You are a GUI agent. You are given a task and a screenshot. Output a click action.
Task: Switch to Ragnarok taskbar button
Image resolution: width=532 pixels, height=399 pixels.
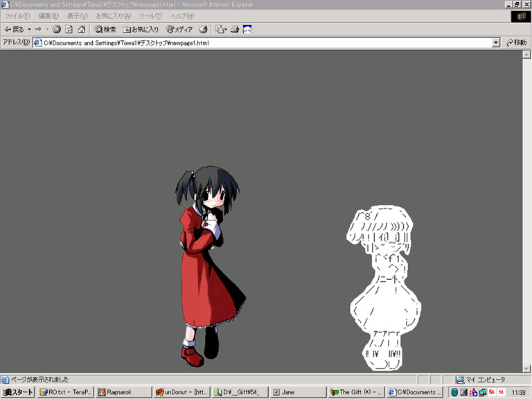tap(124, 392)
